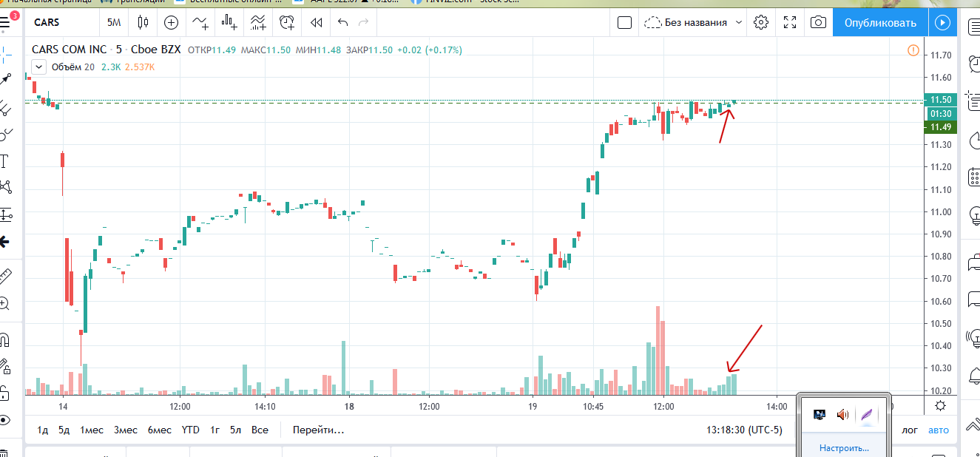Screen dimensions: 980x457
Task: Open the financials bar chart menu
Action: tap(229, 22)
